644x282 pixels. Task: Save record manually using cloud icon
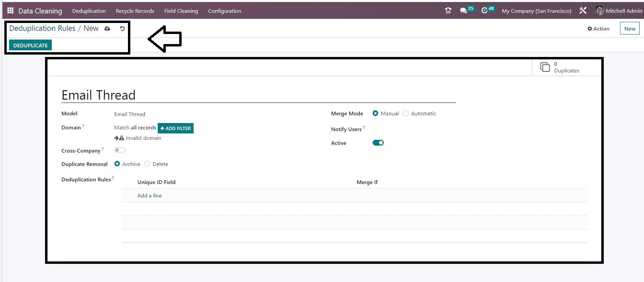click(x=107, y=29)
